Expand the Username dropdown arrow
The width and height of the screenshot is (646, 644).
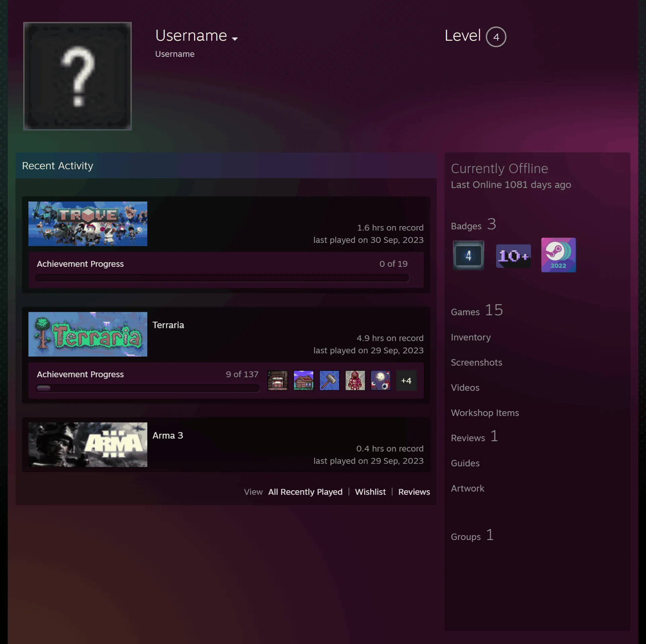[235, 39]
